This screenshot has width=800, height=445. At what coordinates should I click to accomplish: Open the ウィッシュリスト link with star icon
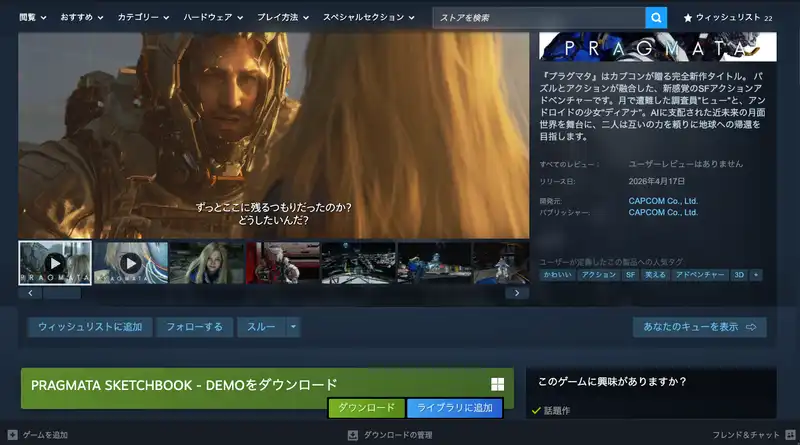coord(728,18)
